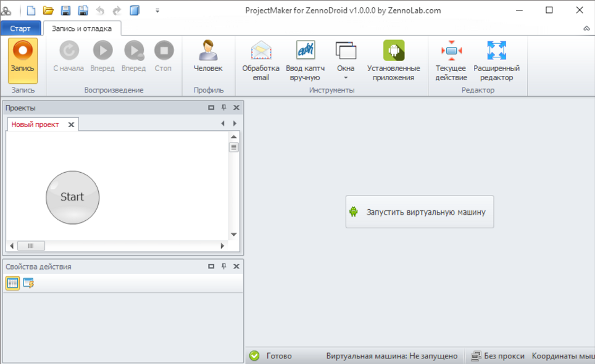Maximize the Проекты panel
The image size is (595, 364).
point(211,108)
